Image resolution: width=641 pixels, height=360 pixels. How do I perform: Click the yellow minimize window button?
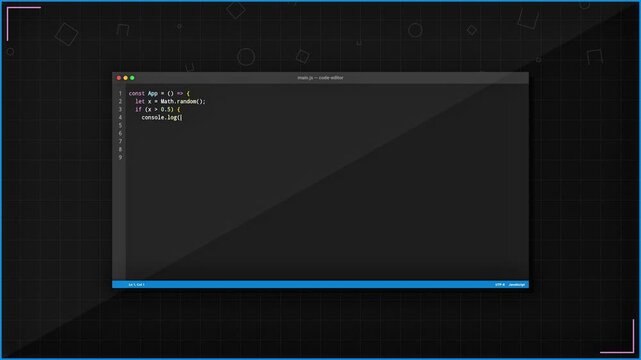(x=126, y=78)
